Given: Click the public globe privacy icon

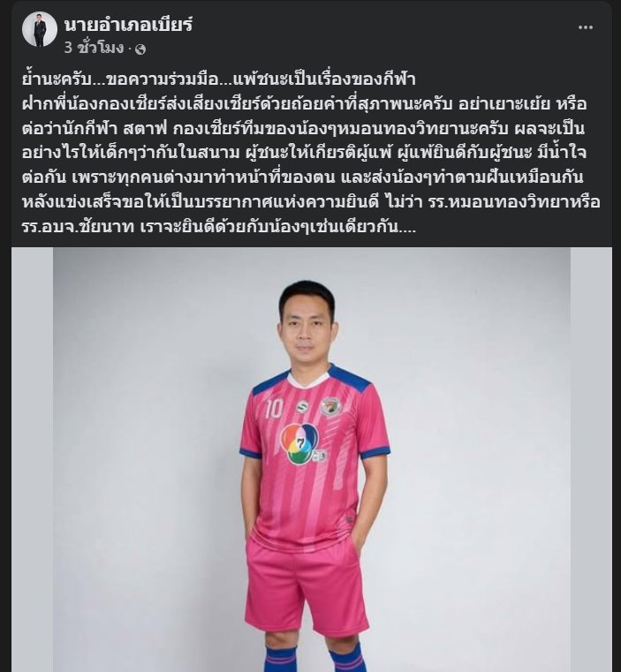Looking at the screenshot, I should 140,49.
